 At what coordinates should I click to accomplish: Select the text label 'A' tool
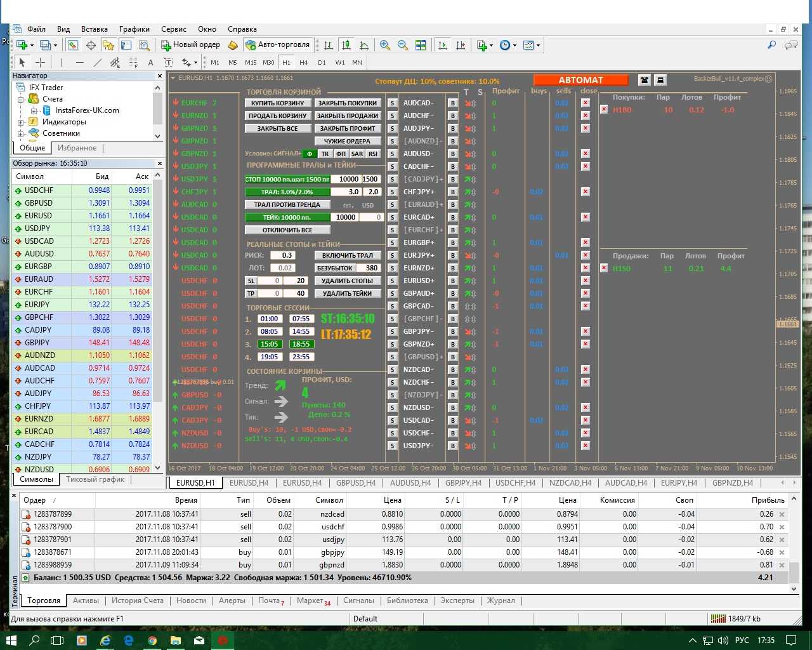[150, 62]
